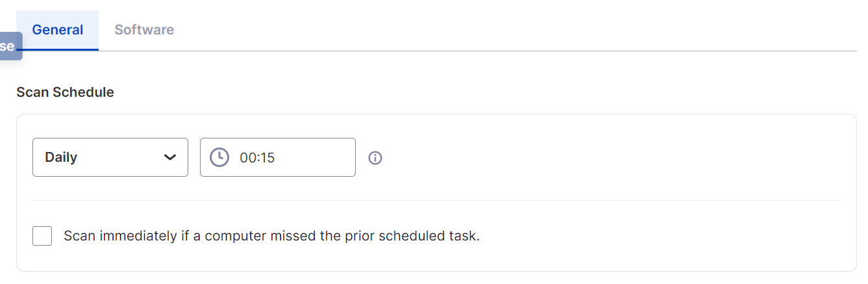Click the 'Software' tab label text

(144, 30)
